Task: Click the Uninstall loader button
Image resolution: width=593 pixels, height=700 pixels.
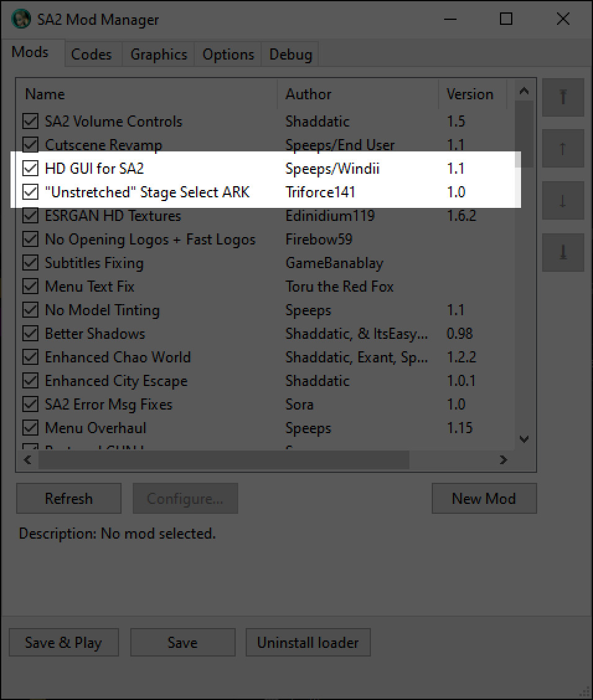Action: pos(308,642)
